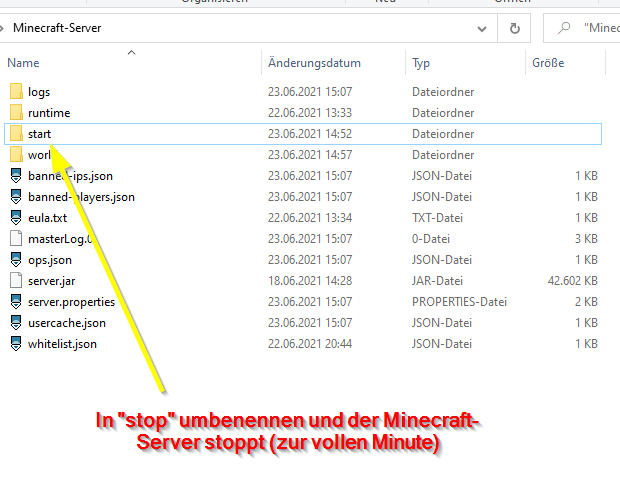
Task: Click the JAR-Datei type cell
Action: (437, 281)
